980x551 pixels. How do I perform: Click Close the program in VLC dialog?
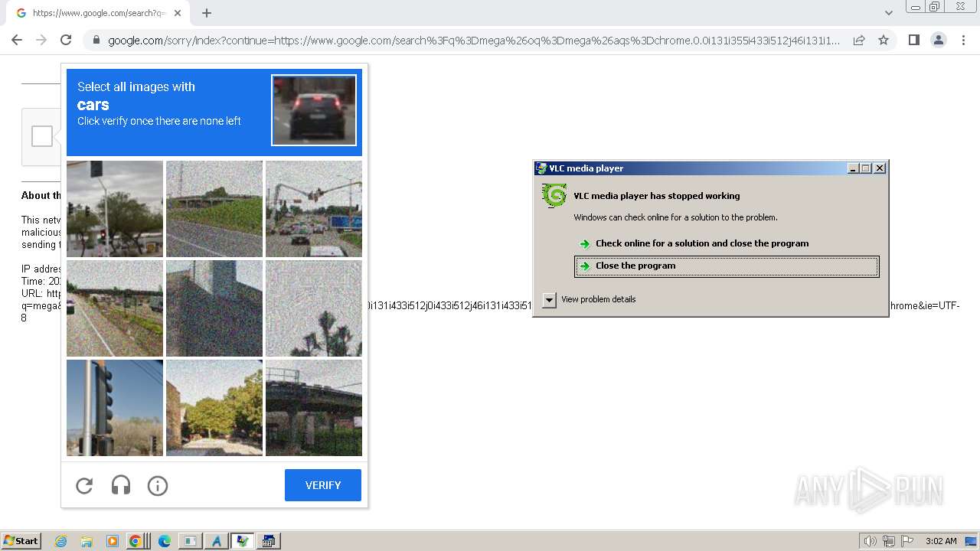pos(727,266)
